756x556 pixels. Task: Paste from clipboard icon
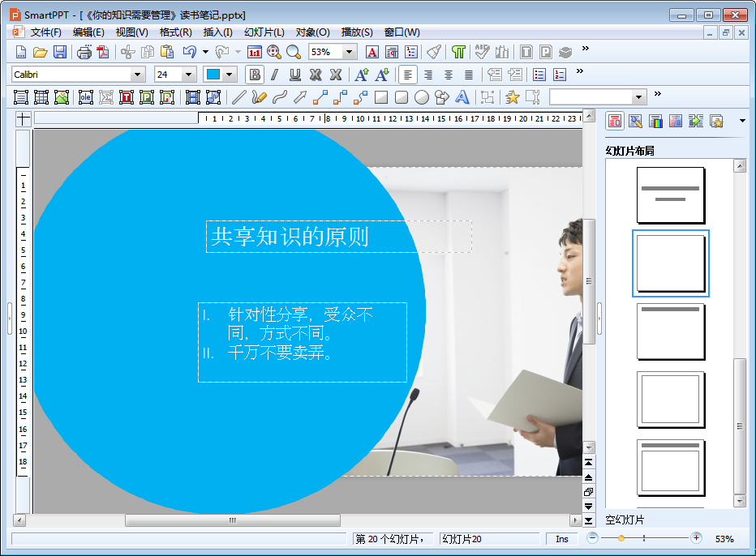click(167, 52)
